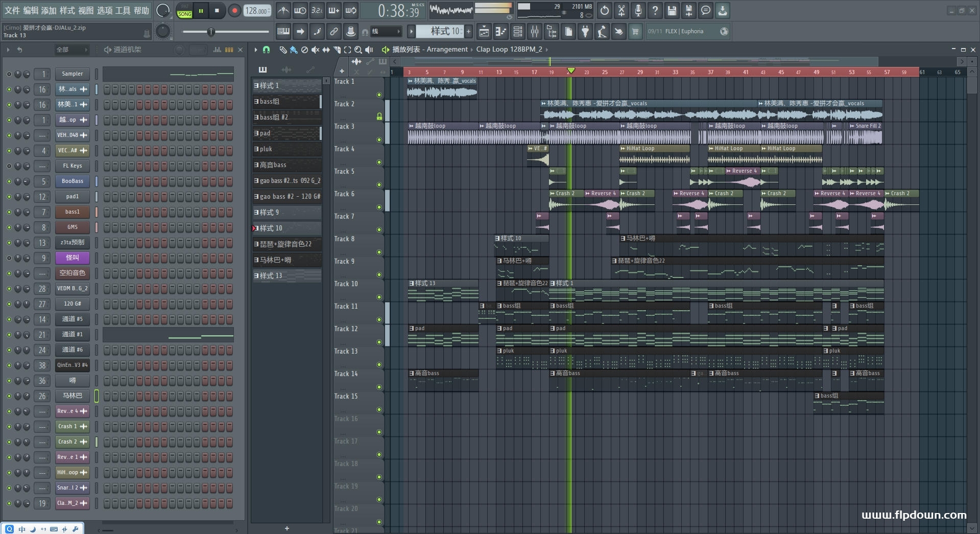Open the audio recording microphone icon

pos(638,11)
